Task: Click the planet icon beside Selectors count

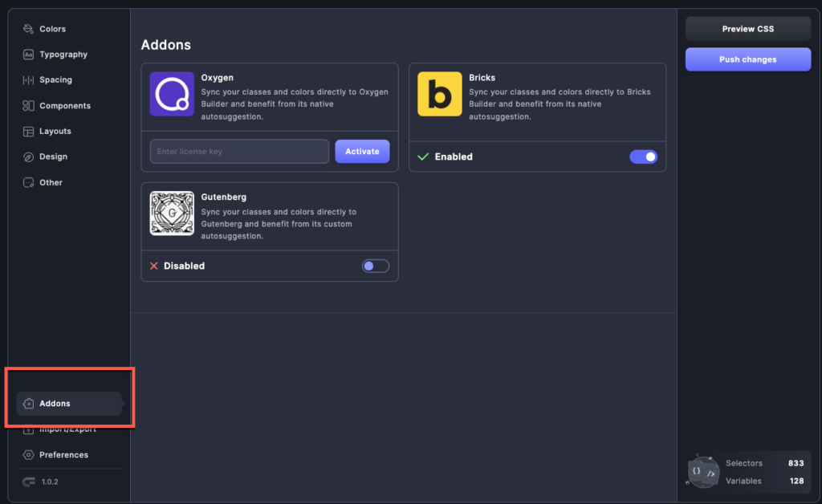Action: (702, 472)
